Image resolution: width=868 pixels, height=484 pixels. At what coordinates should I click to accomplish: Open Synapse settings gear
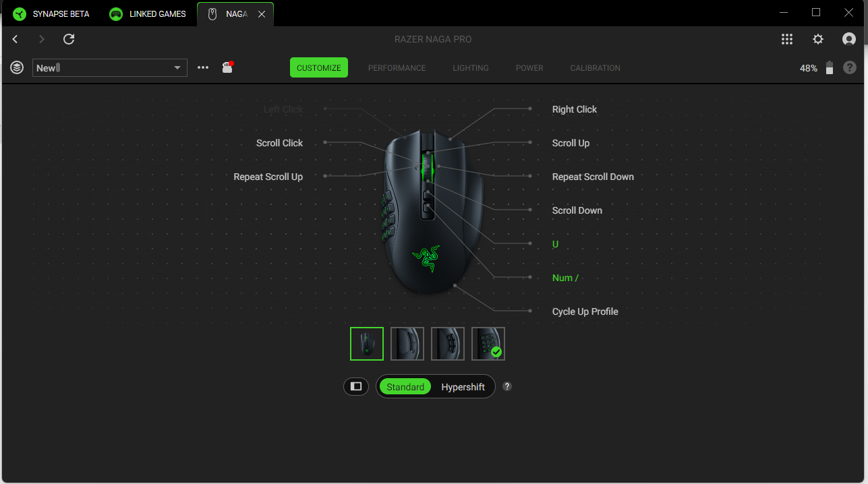coord(818,39)
